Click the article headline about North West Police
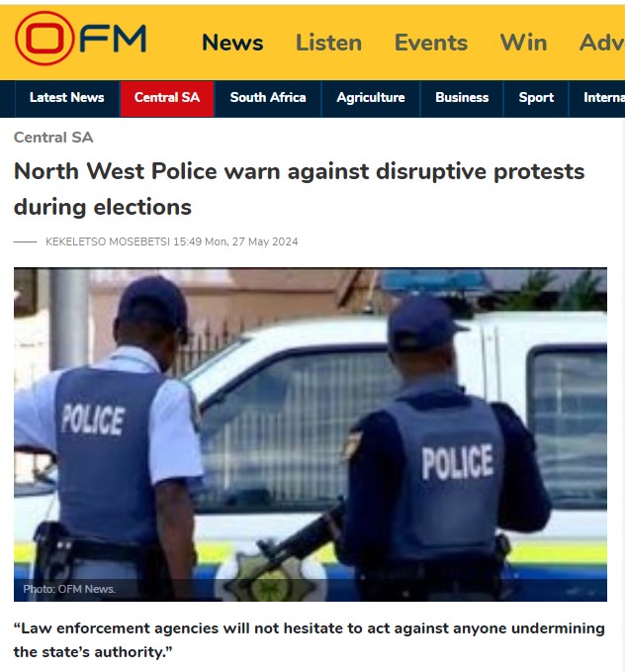Image resolution: width=625 pixels, height=672 pixels. [x=299, y=189]
